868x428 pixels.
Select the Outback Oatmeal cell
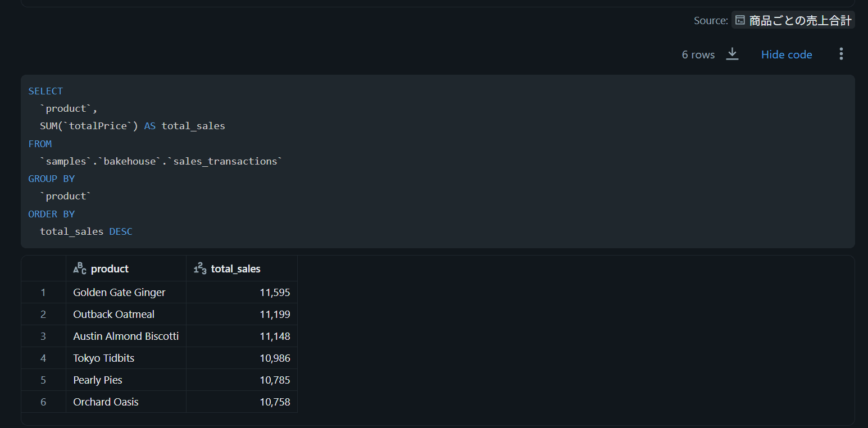[113, 314]
